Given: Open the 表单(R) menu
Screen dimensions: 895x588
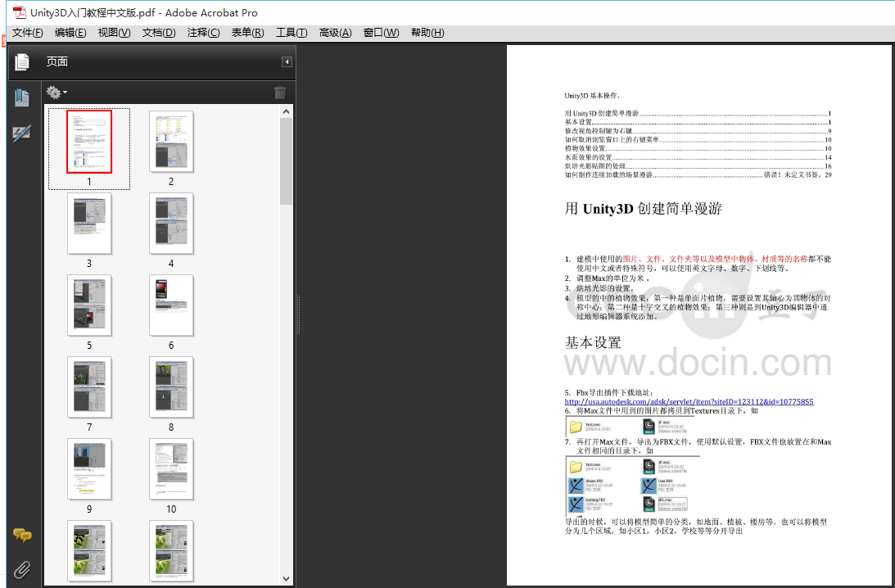Looking at the screenshot, I should click(247, 33).
